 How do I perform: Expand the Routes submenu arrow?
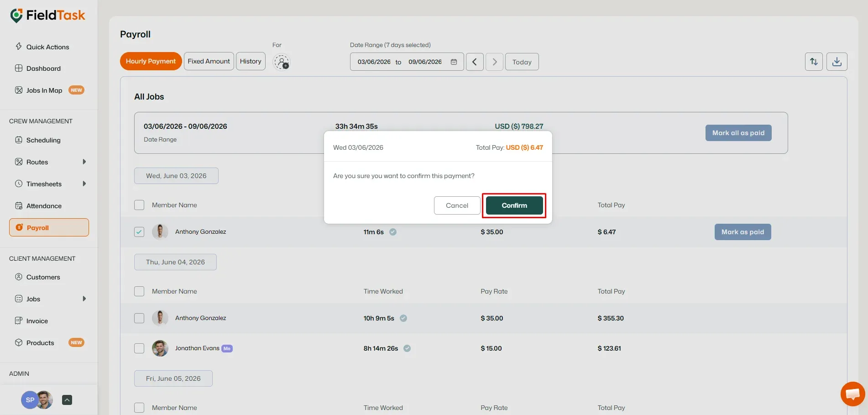coord(84,162)
